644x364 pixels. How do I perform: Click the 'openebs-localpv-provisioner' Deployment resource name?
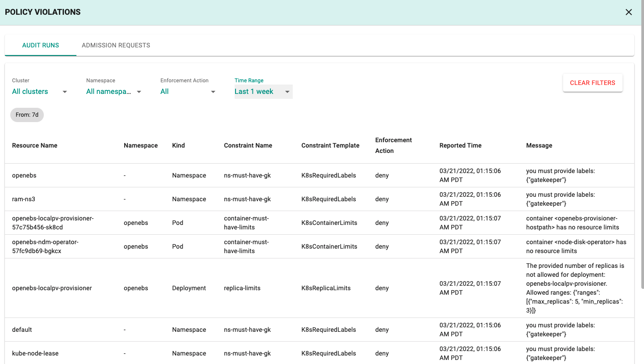(x=52, y=288)
